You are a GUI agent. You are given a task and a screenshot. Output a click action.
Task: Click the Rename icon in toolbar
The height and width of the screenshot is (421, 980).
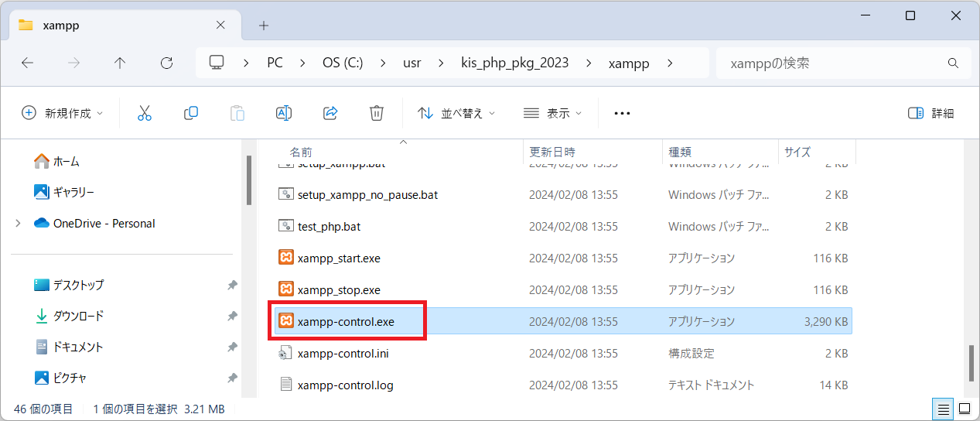click(x=284, y=113)
